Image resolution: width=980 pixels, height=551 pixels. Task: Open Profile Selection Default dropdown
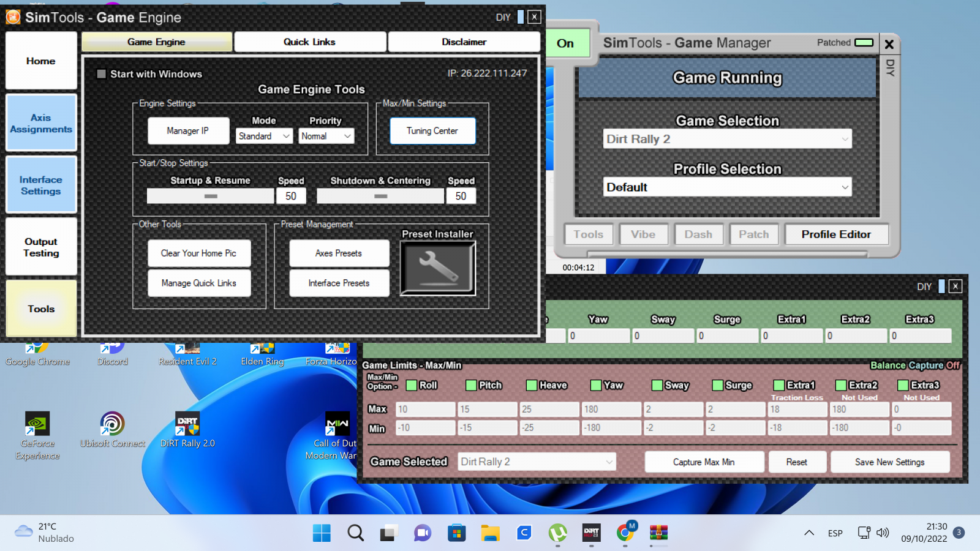coord(728,187)
